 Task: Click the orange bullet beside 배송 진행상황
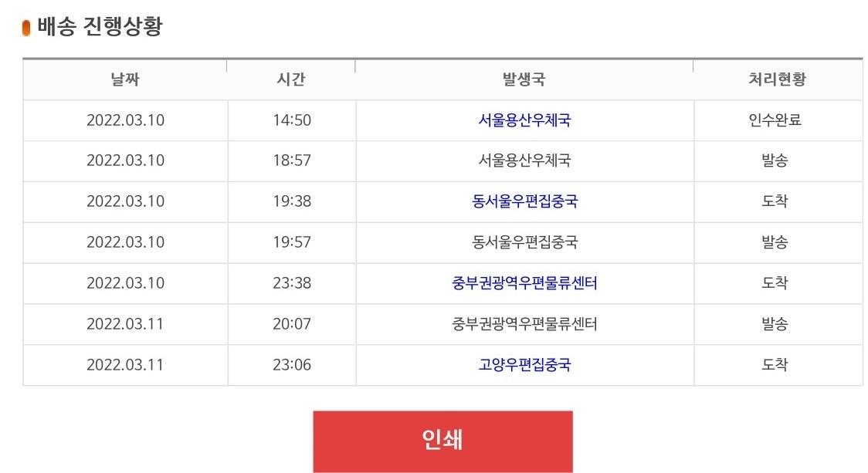tap(26, 28)
